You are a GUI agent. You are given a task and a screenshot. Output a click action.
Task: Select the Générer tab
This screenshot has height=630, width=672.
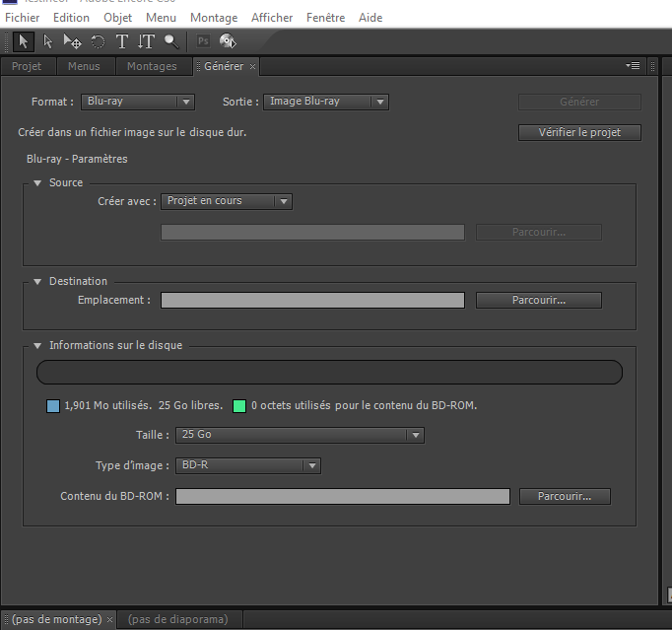[x=224, y=66]
